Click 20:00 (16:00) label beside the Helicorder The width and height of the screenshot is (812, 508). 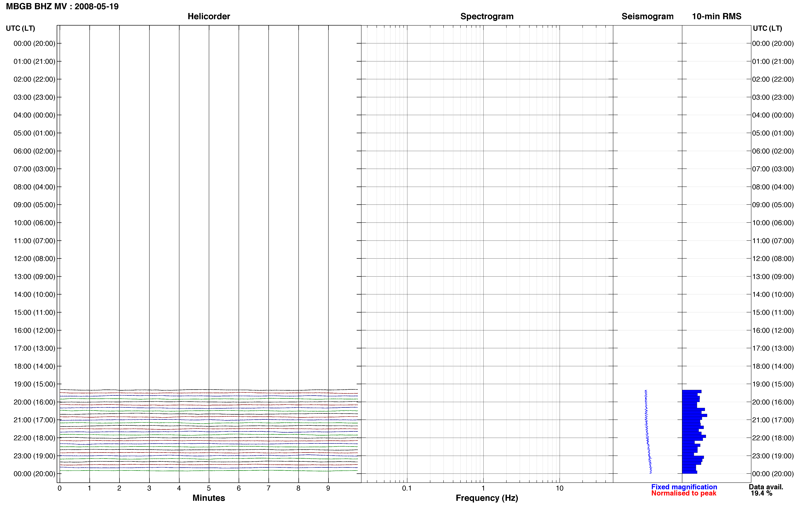point(34,402)
